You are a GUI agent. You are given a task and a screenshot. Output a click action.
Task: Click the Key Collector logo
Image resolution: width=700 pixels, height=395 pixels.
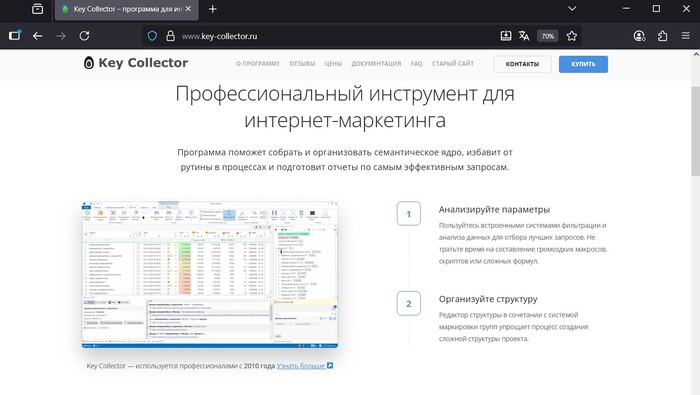(x=136, y=63)
